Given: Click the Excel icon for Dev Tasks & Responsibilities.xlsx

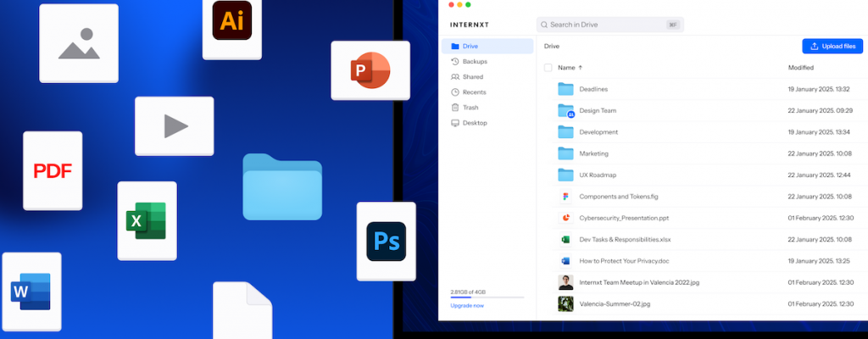Looking at the screenshot, I should point(565,240).
